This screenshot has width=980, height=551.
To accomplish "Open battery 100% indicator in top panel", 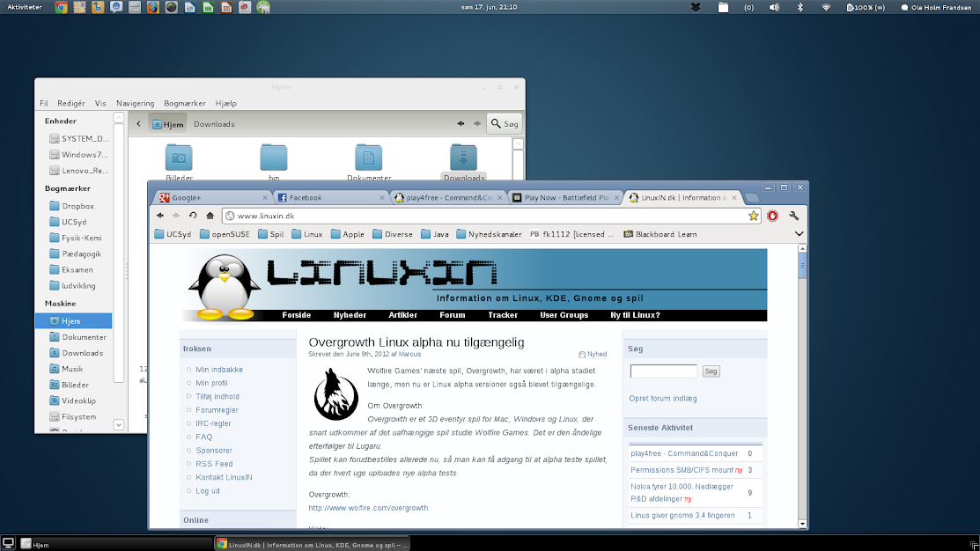I will click(866, 8).
